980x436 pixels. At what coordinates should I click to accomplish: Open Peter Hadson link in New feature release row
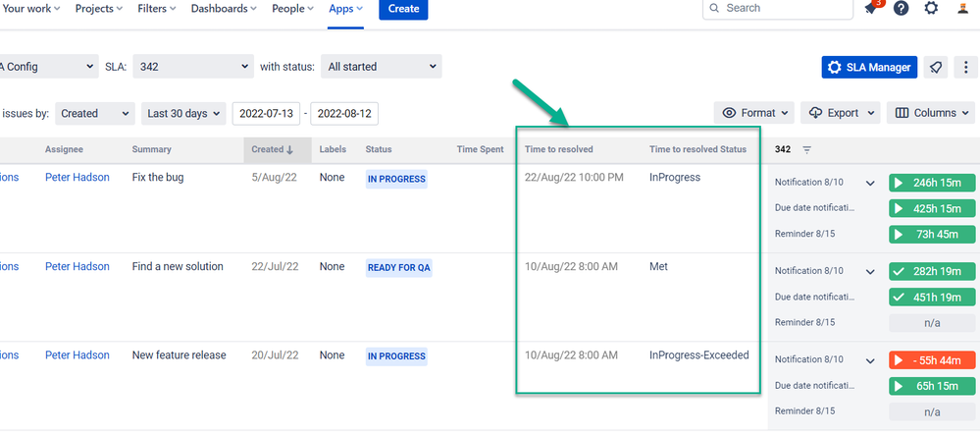(x=77, y=355)
